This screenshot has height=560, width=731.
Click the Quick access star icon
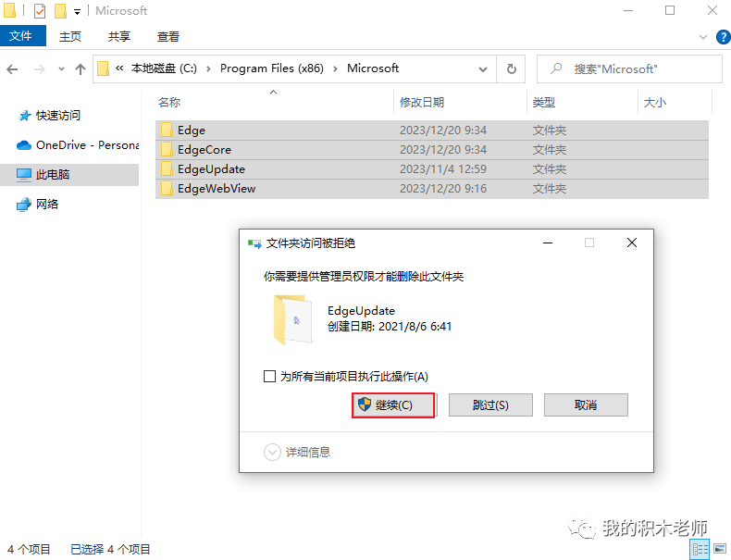(24, 115)
